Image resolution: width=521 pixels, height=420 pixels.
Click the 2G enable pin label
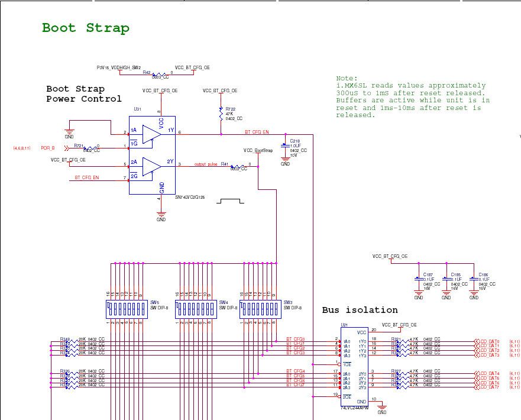coord(134,176)
